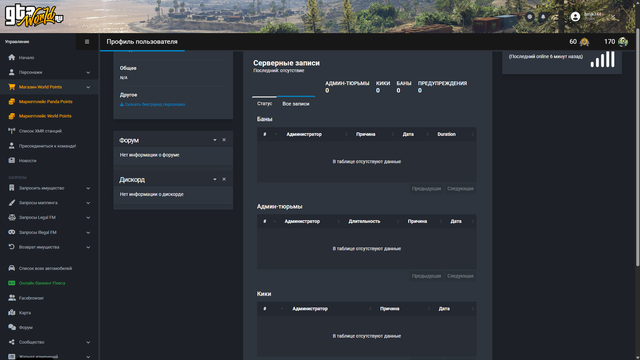Open the user account dropdown arrow
This screenshot has width=640, height=360.
click(x=613, y=17)
